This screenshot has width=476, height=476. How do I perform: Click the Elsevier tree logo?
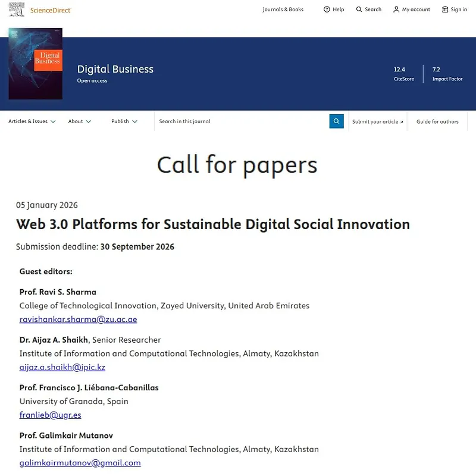tap(16, 9)
